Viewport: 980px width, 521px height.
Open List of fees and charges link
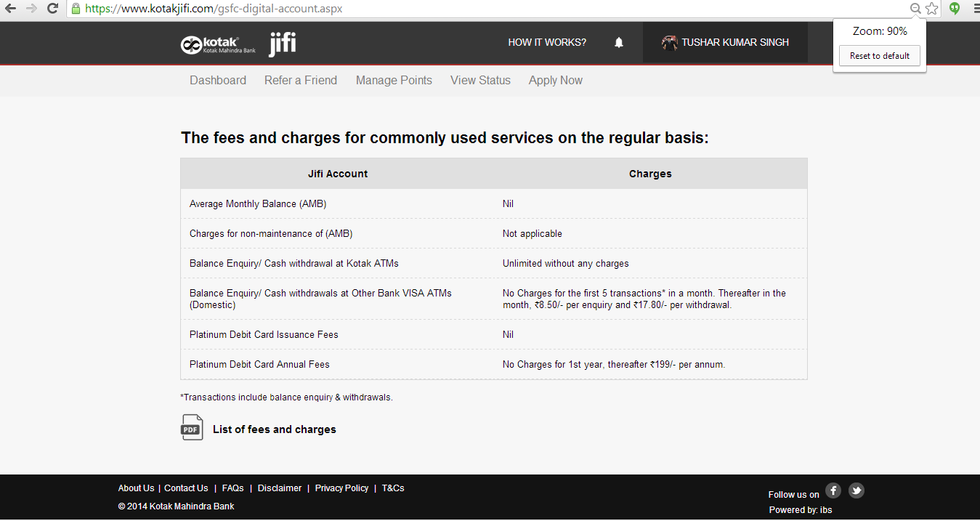coord(275,429)
